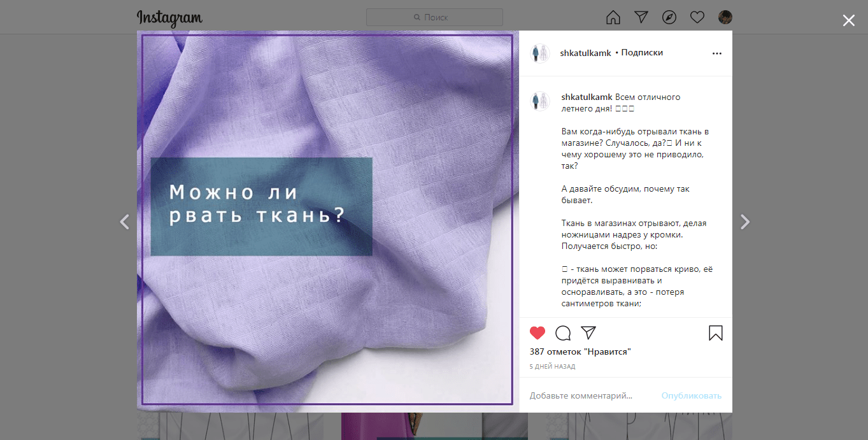Open activity feed heart icon in navbar
This screenshot has width=868, height=440.
coord(697,17)
